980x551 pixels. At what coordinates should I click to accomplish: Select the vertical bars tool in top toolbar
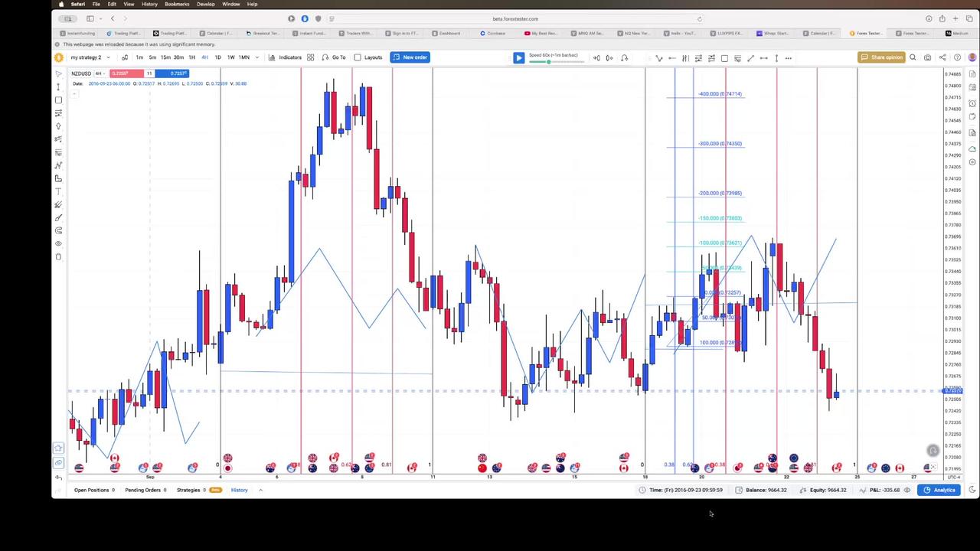click(685, 58)
